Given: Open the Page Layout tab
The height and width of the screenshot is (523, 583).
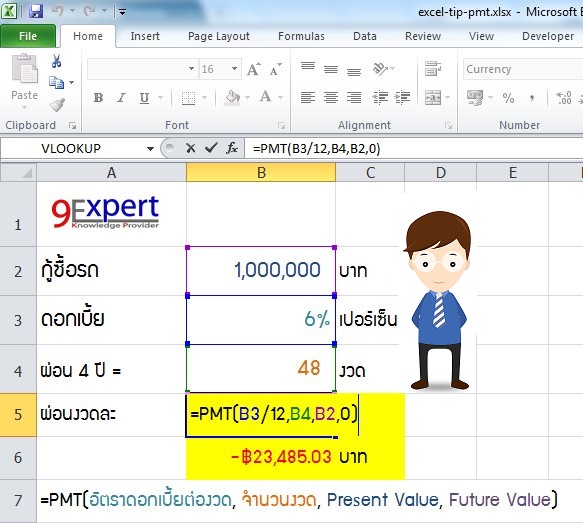Looking at the screenshot, I should [219, 36].
